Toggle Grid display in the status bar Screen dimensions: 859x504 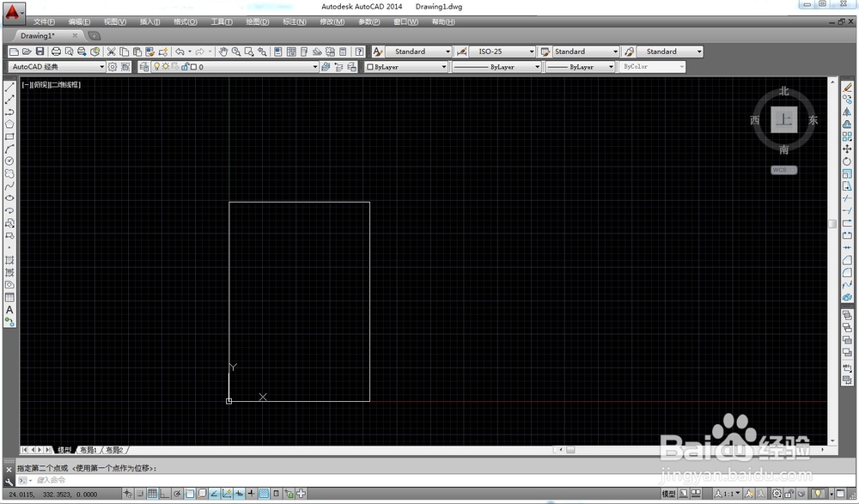tap(152, 494)
